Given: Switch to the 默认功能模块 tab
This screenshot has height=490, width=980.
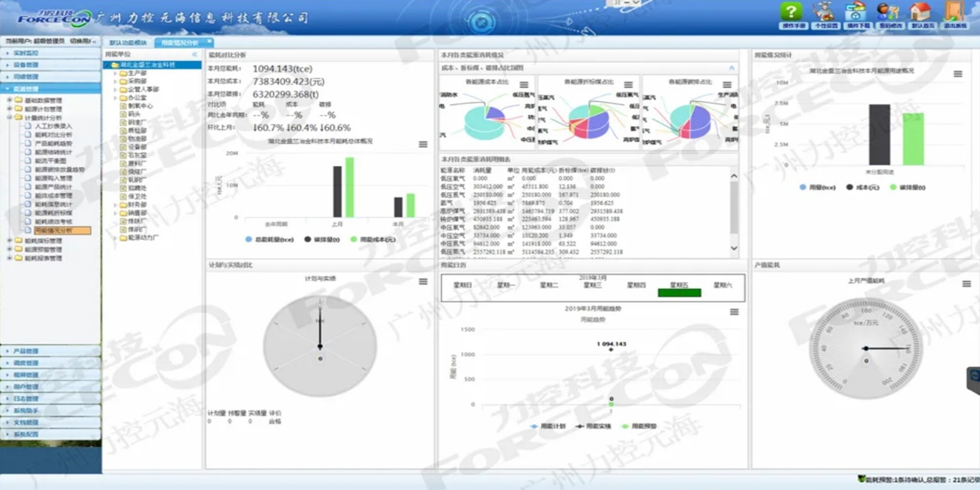Looking at the screenshot, I should pos(128,42).
